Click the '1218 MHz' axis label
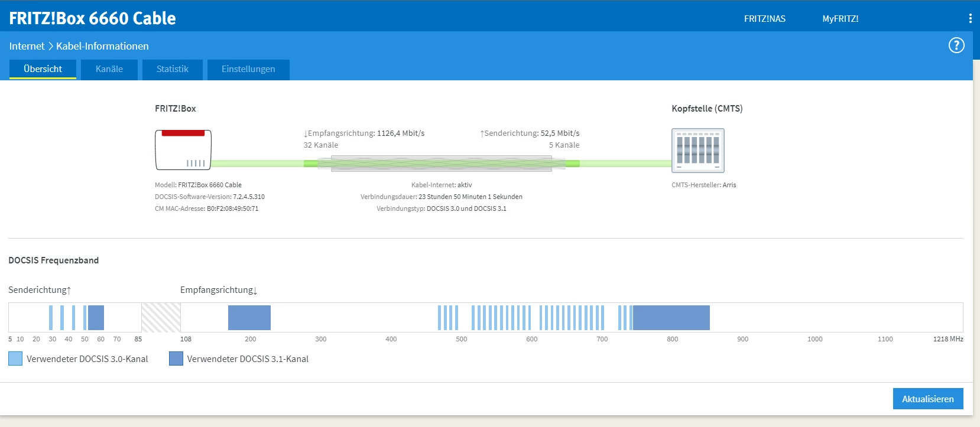The height and width of the screenshot is (427, 980). click(x=948, y=339)
